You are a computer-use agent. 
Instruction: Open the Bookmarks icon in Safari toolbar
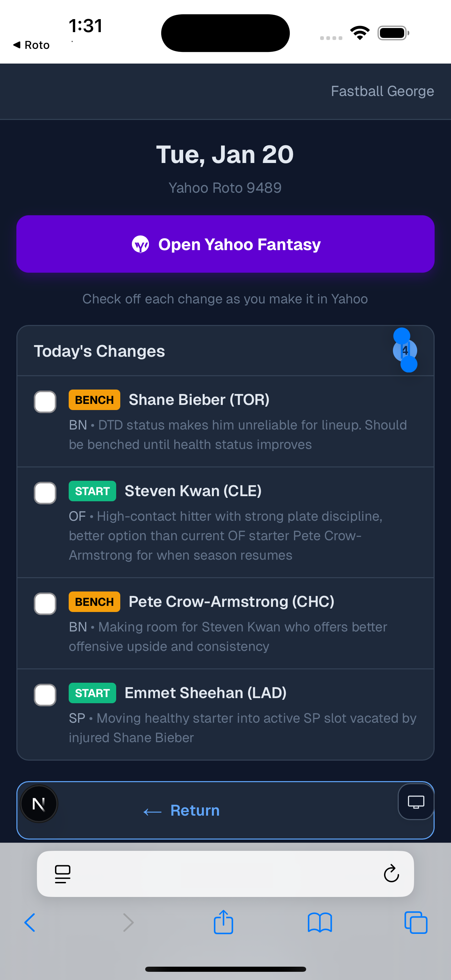[x=319, y=922]
